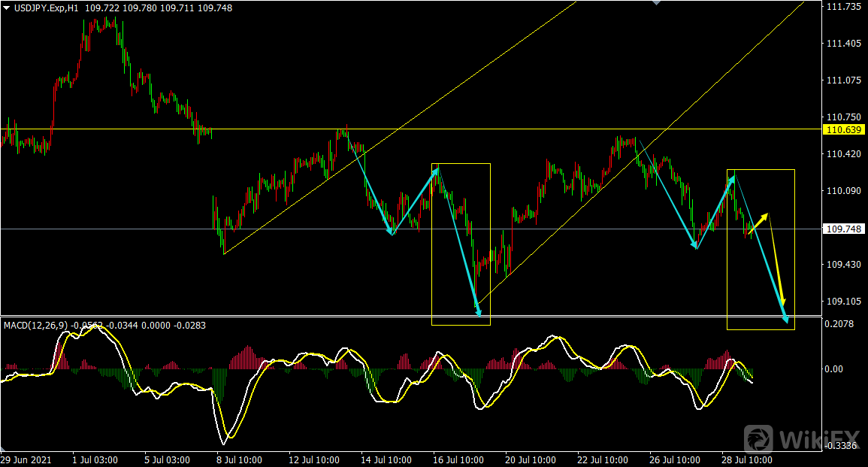This screenshot has height=467, width=868.
Task: Click the chart shift triangle marker at top
Action: [x=658, y=3]
